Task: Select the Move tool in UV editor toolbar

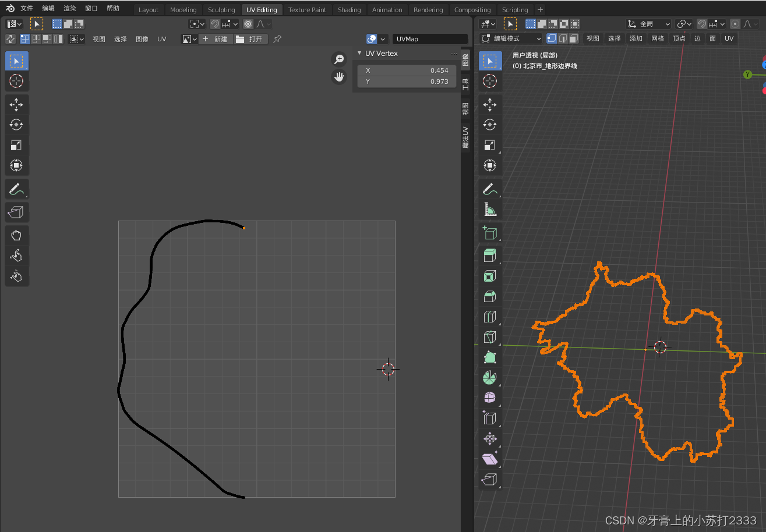Action: pos(16,105)
